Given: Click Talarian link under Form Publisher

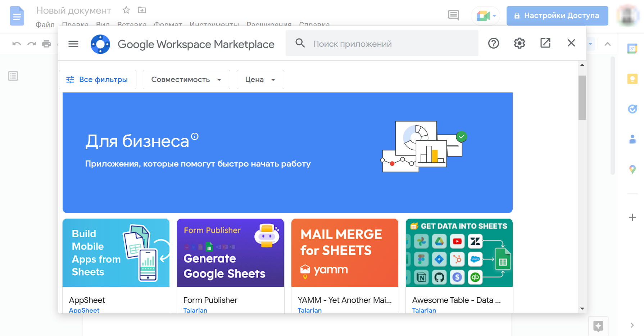Looking at the screenshot, I should pyautogui.click(x=195, y=310).
